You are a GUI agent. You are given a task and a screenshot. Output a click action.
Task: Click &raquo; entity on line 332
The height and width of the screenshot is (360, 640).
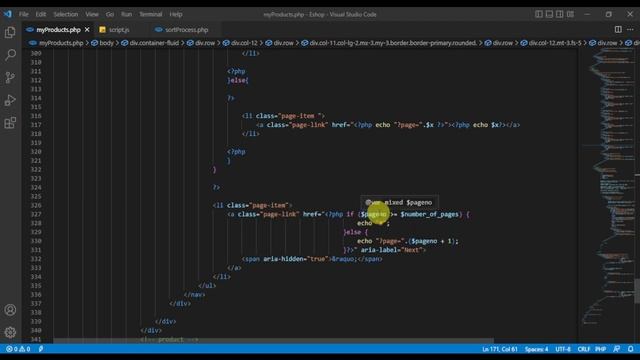344,259
